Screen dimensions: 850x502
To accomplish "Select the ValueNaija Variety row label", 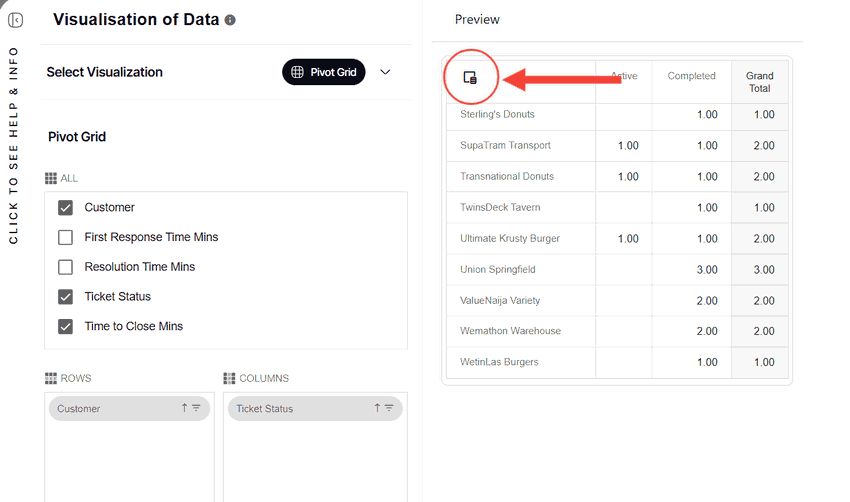I will click(x=500, y=300).
